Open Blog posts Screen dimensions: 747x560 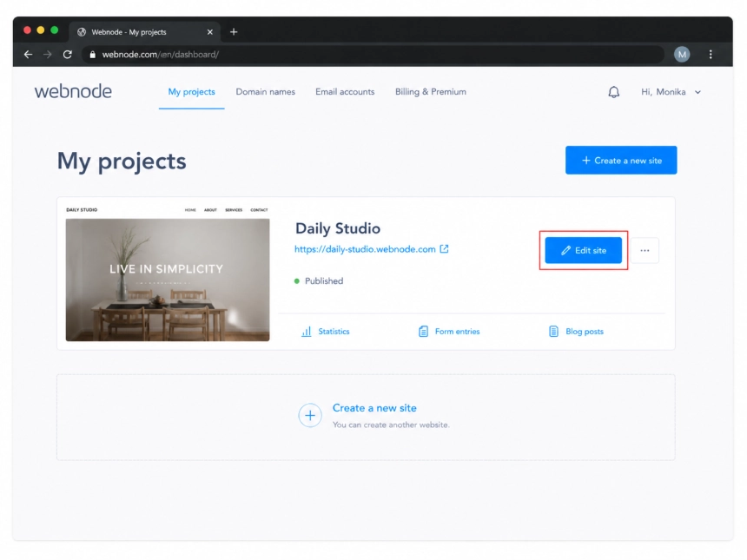[576, 332]
